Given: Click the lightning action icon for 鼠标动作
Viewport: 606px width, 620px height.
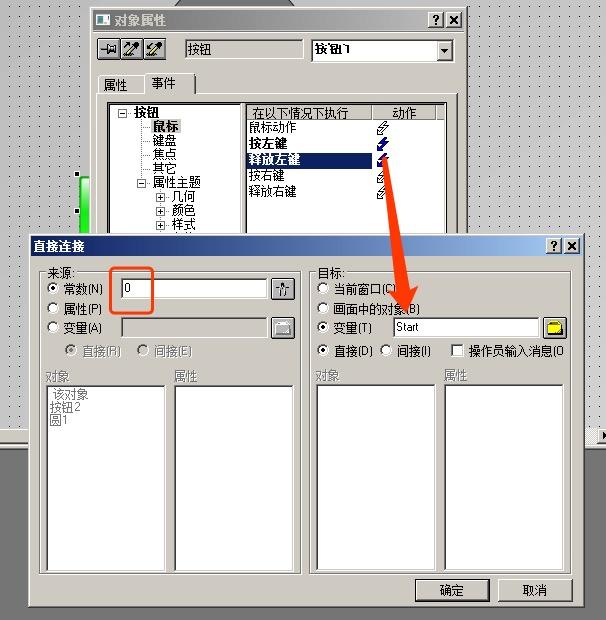Looking at the screenshot, I should [382, 128].
